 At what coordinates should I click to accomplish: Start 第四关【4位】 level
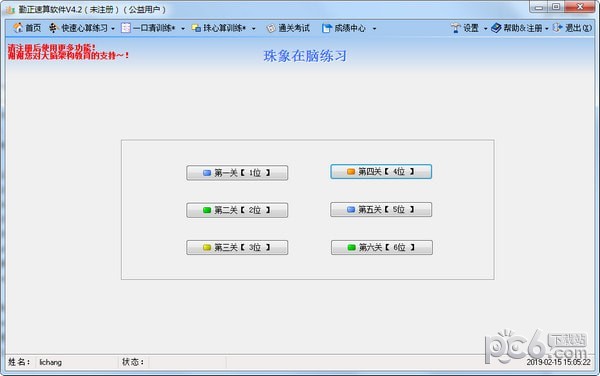pos(381,172)
